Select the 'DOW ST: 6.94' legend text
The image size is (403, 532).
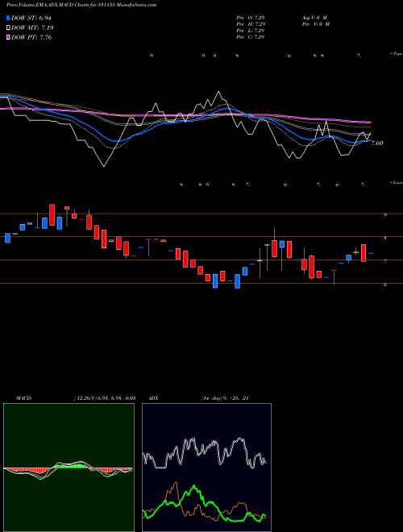click(31, 18)
